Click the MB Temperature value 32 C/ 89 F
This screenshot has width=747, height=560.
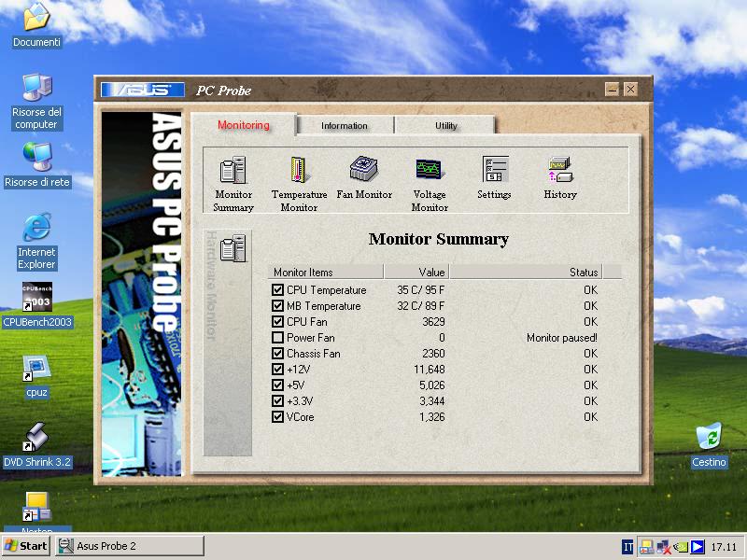421,305
